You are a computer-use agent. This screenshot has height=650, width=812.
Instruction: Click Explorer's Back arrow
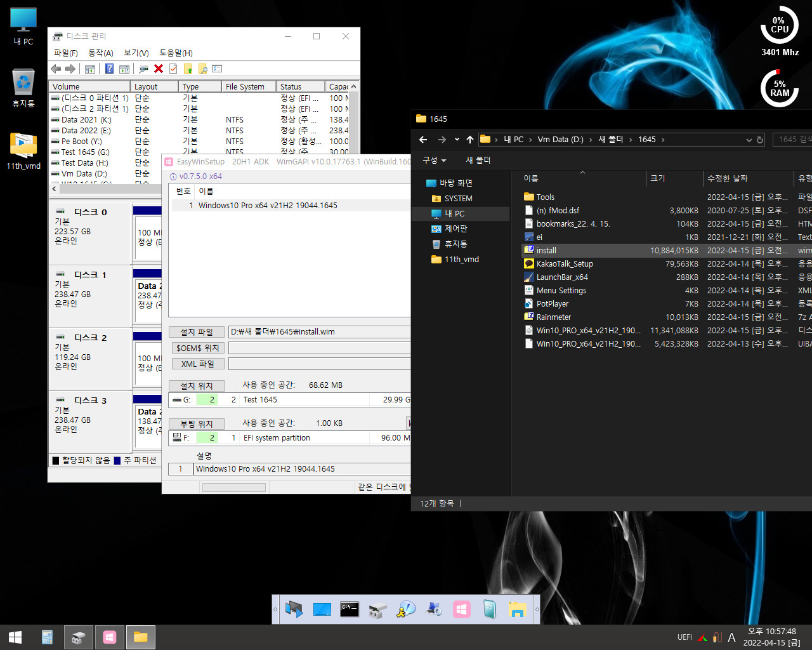423,140
